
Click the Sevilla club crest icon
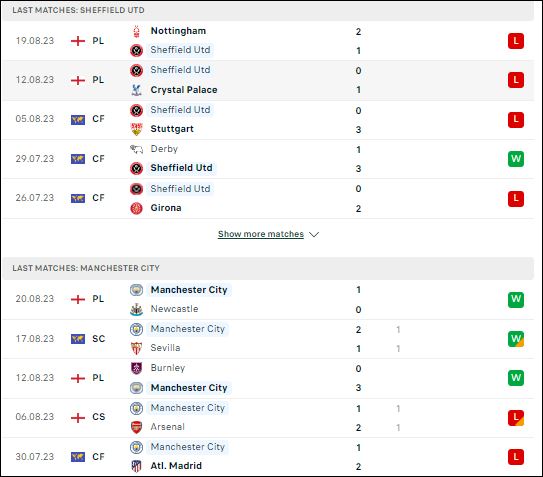click(136, 348)
